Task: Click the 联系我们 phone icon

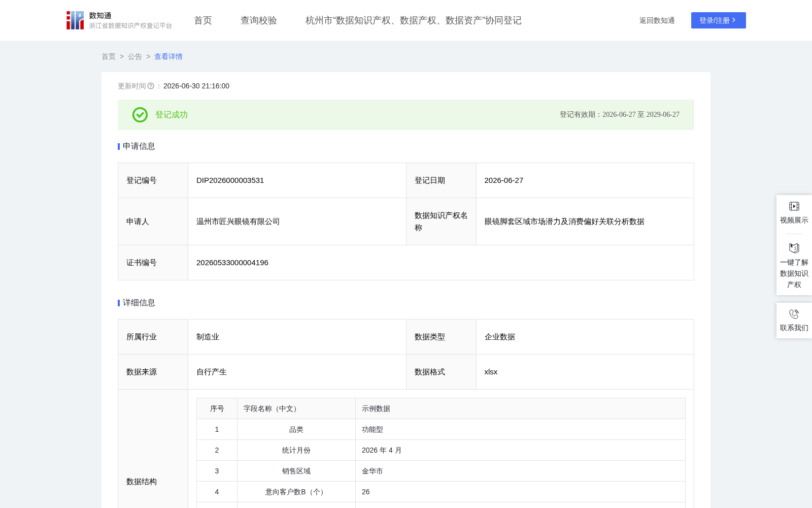Action: click(794, 314)
